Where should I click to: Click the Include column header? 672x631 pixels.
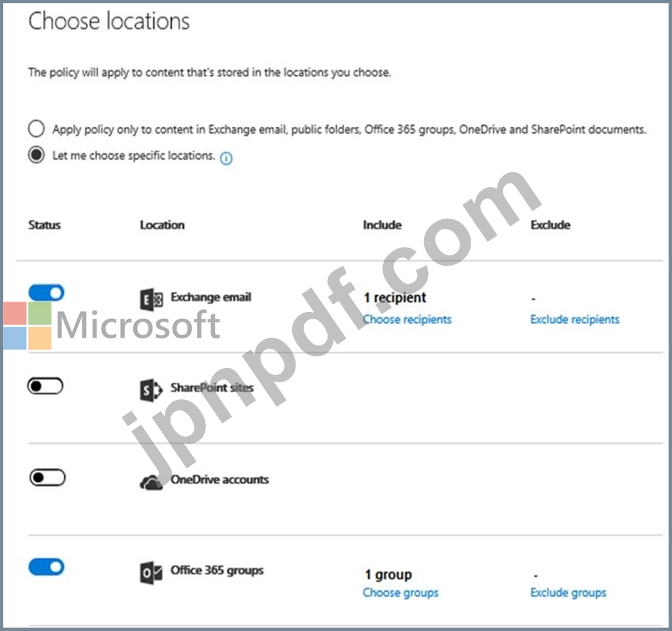[x=382, y=225]
